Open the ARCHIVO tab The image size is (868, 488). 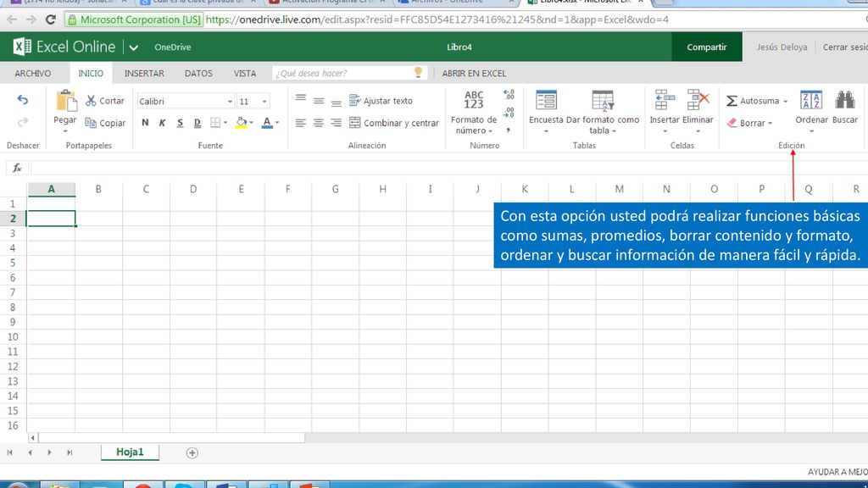pos(33,73)
